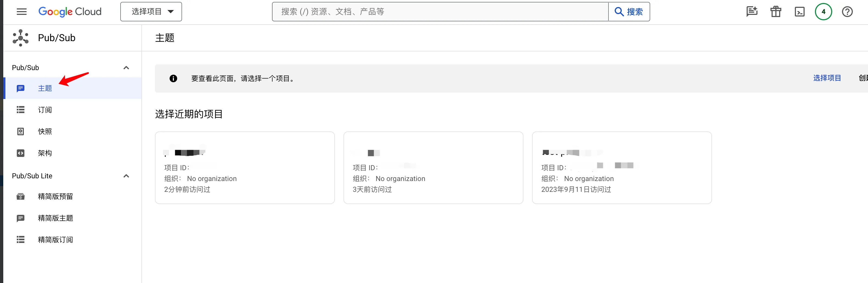Click the 架构 code brackets icon
Screen dimensions: 868x283
pyautogui.click(x=21, y=153)
